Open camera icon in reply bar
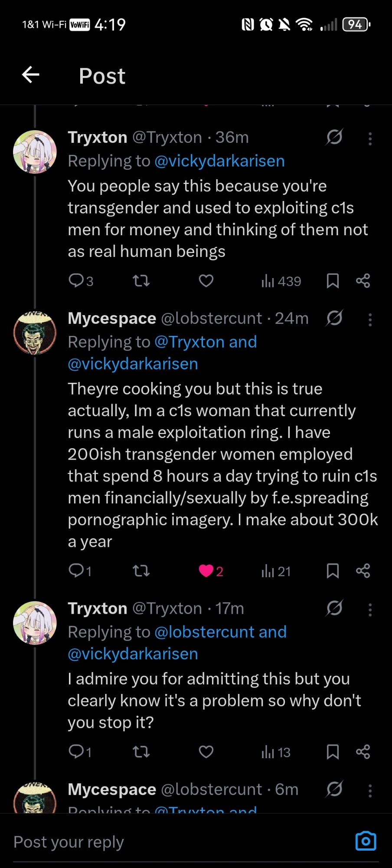 [366, 841]
